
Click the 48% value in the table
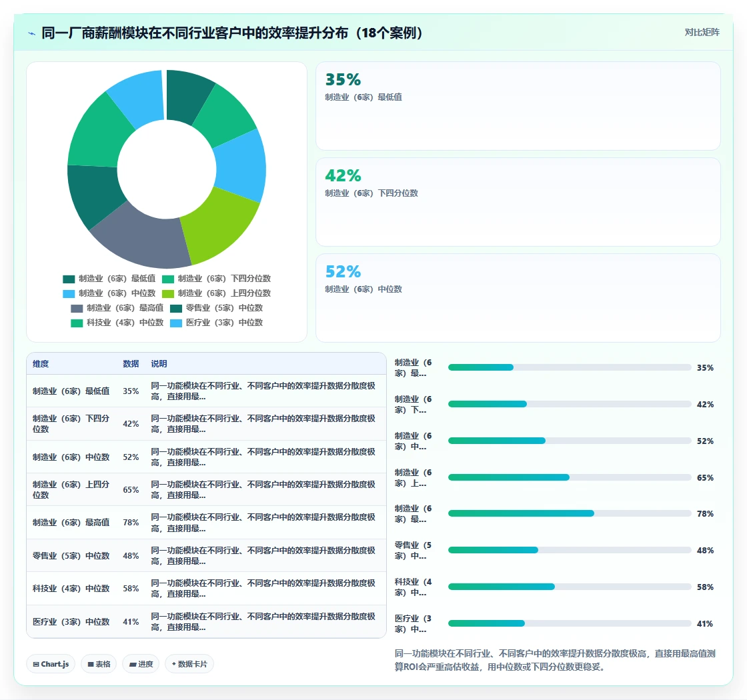coord(131,556)
